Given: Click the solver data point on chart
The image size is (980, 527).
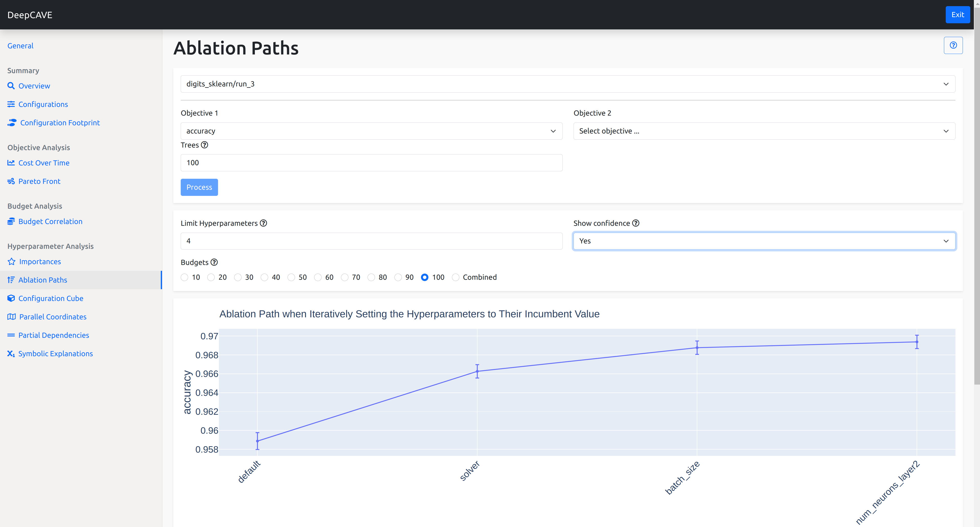Looking at the screenshot, I should coord(477,371).
